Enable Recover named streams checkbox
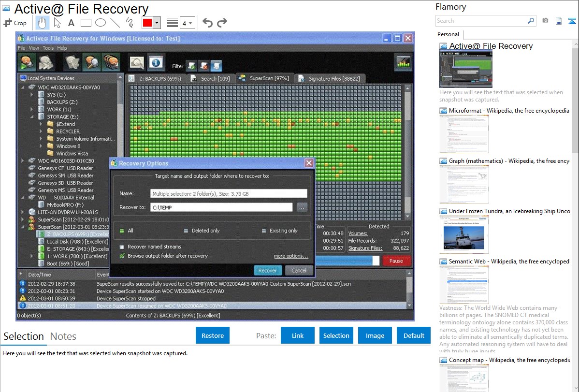Image resolution: width=579 pixels, height=392 pixels. [122, 247]
